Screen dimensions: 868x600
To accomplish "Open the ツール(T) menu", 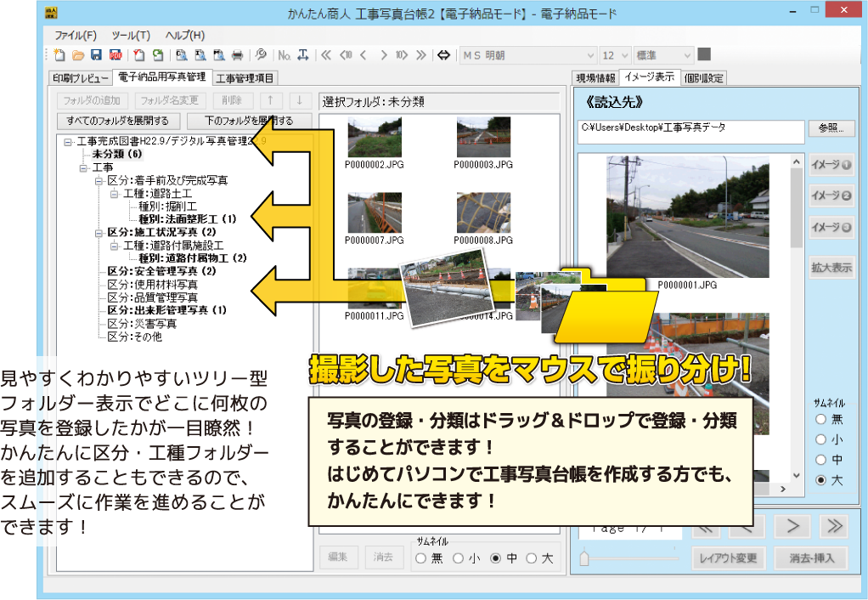I will pos(131,36).
